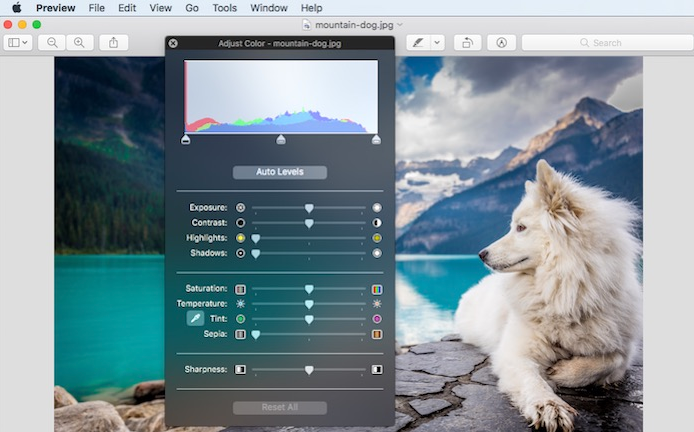The image size is (694, 432).
Task: Click the Contrast slider thumb
Action: (x=309, y=224)
